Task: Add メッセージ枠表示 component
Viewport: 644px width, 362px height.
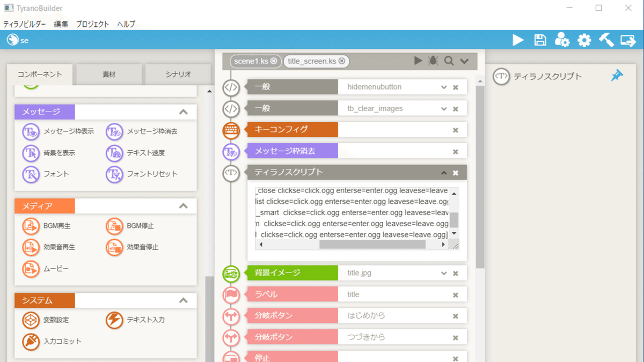Action: [58, 131]
